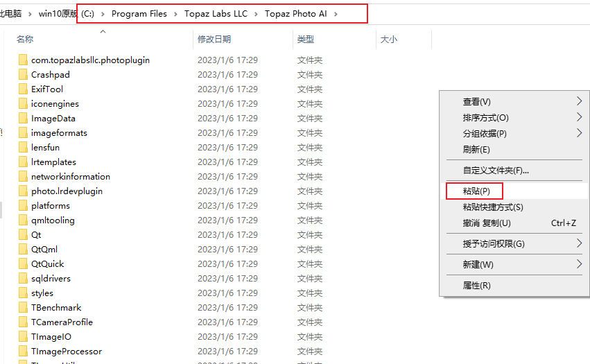Expand the 查看(V) submenu arrow
This screenshot has height=364, width=590.
click(x=579, y=101)
